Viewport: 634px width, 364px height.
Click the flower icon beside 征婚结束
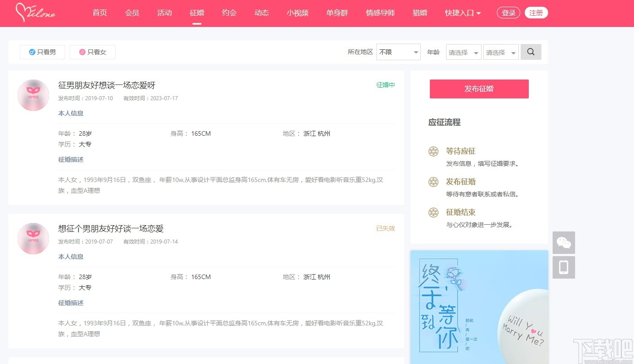433,212
